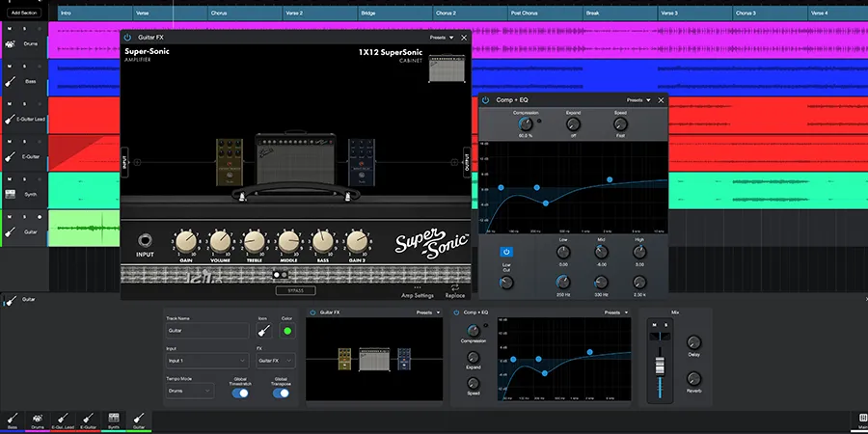Open the E-Guitar channel in bottom bar
The width and height of the screenshot is (868, 434).
click(x=88, y=420)
